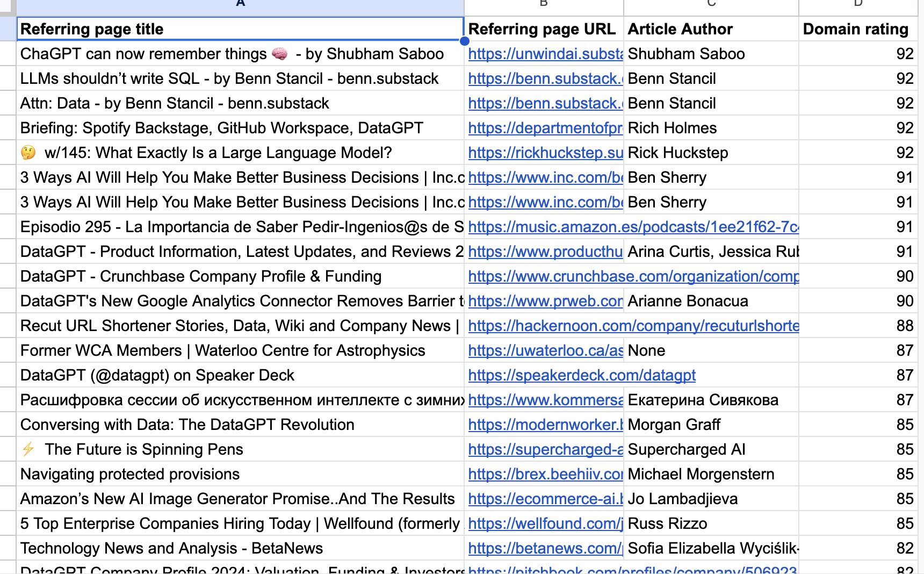
Task: Select cell 'Episodio 295 - La Importancia de Saber Pedir'
Action: pyautogui.click(x=240, y=227)
